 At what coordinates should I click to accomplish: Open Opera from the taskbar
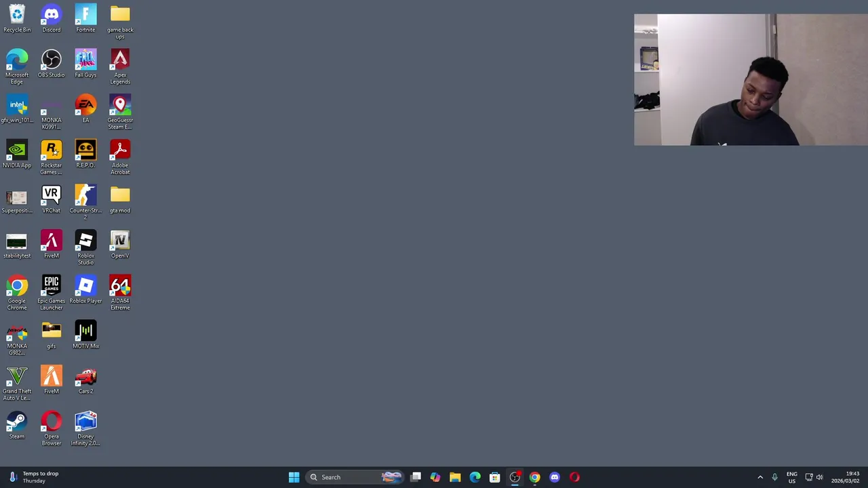(574, 477)
